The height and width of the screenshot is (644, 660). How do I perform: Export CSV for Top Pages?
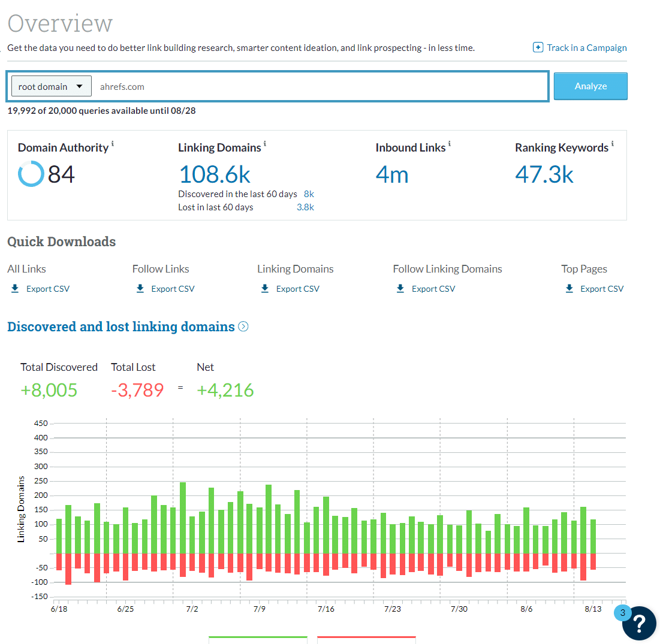click(x=602, y=289)
